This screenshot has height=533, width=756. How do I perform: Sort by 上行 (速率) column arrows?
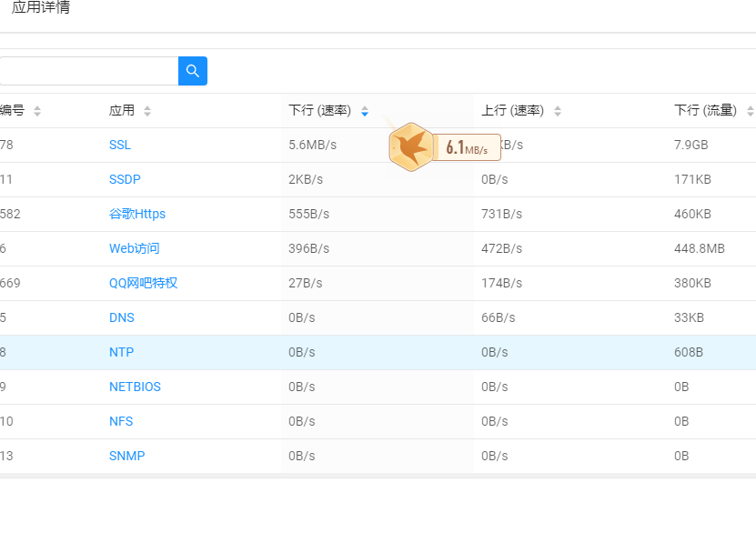[558, 111]
